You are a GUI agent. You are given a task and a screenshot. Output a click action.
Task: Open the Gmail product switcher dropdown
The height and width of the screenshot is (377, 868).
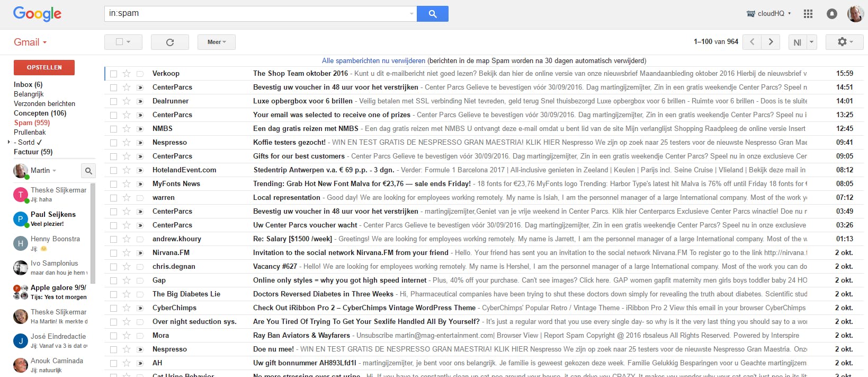pos(30,42)
